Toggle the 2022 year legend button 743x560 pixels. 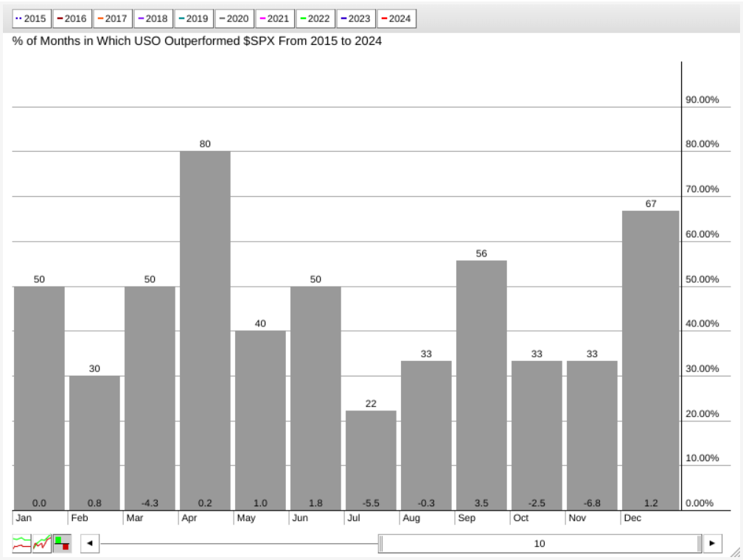[315, 18]
